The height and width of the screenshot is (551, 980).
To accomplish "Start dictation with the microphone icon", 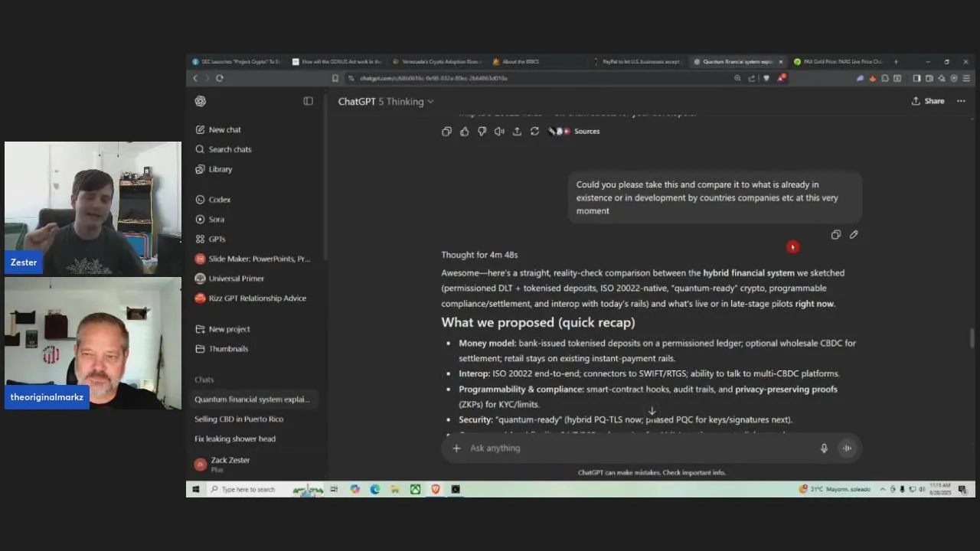I will click(824, 448).
